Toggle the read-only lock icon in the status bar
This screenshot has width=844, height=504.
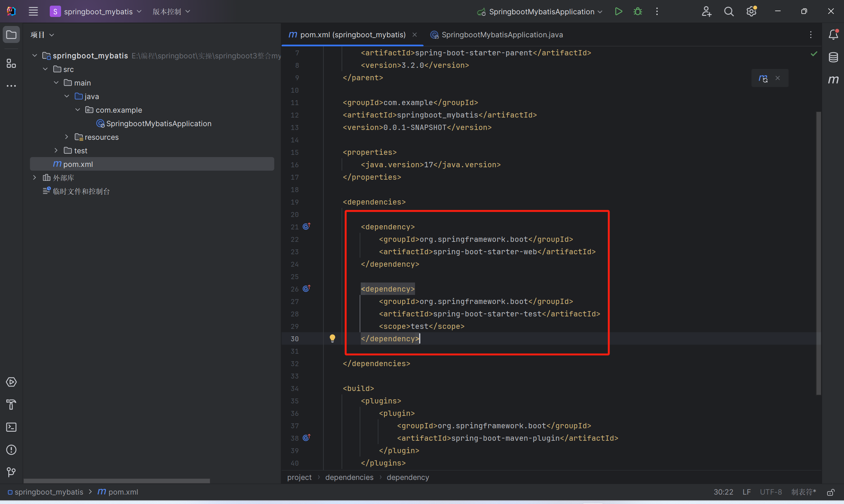click(831, 492)
